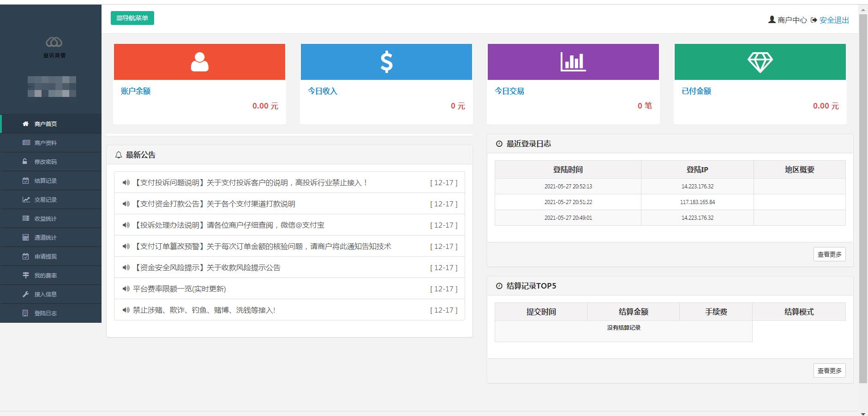868x416 pixels.
Task: Click the dollar icon on 今日收入 card
Action: click(x=386, y=62)
